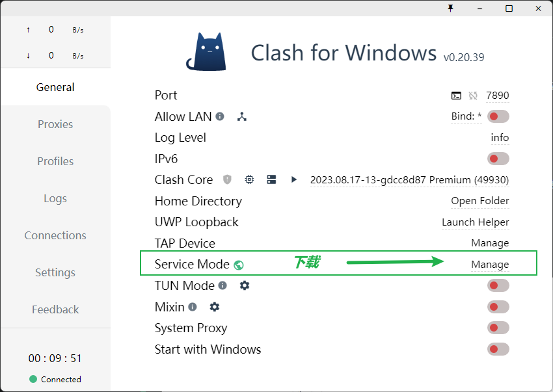This screenshot has width=553, height=392.
Task: Click the globe icon beside Service Mode
Action: (239, 265)
